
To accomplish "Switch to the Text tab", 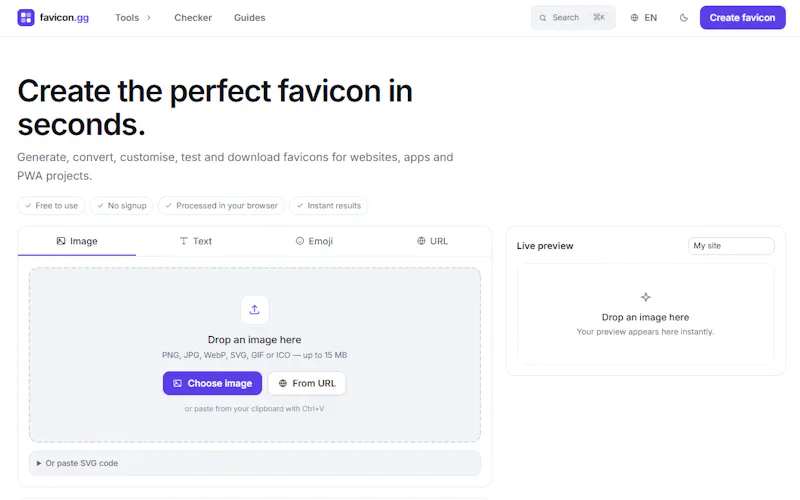I will [195, 241].
